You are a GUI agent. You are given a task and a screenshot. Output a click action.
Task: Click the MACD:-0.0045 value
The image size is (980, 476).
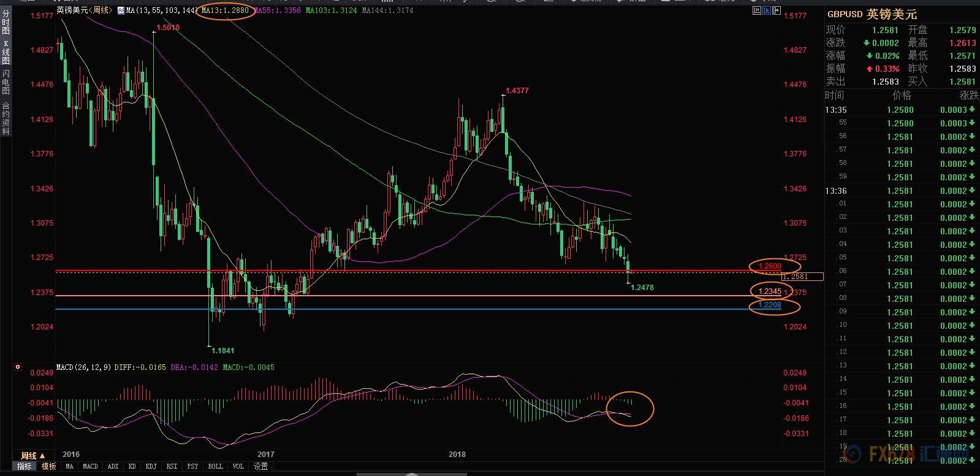(x=248, y=367)
